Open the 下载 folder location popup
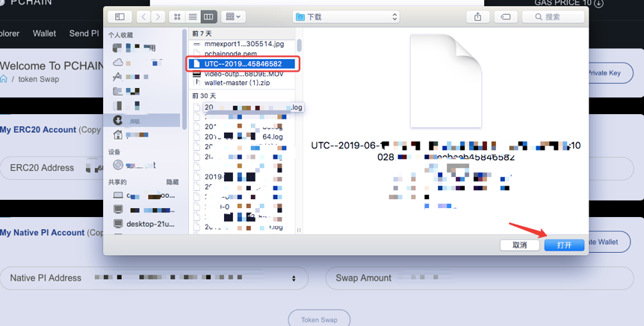The height and width of the screenshot is (326, 644). pyautogui.click(x=346, y=17)
